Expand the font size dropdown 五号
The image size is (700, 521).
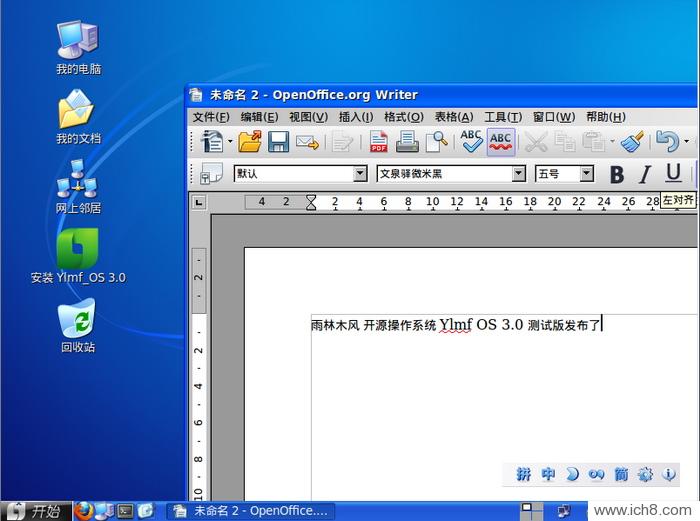(x=587, y=173)
